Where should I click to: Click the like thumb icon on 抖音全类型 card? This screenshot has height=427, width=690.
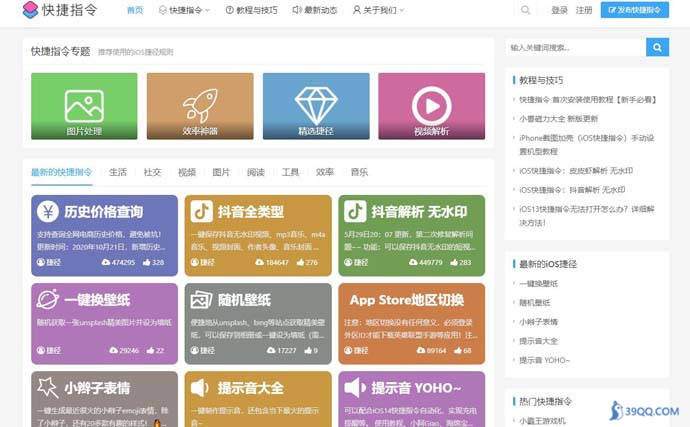(300, 262)
